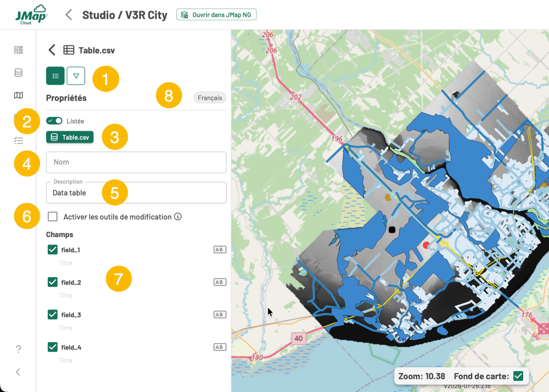
Task: Enable Activer les outils de modification
Action: tap(53, 217)
